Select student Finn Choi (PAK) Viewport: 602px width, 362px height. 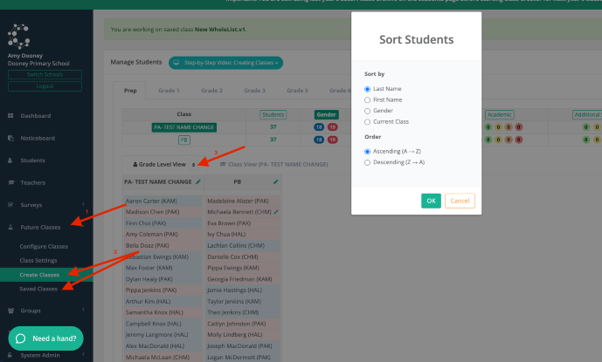(x=163, y=223)
